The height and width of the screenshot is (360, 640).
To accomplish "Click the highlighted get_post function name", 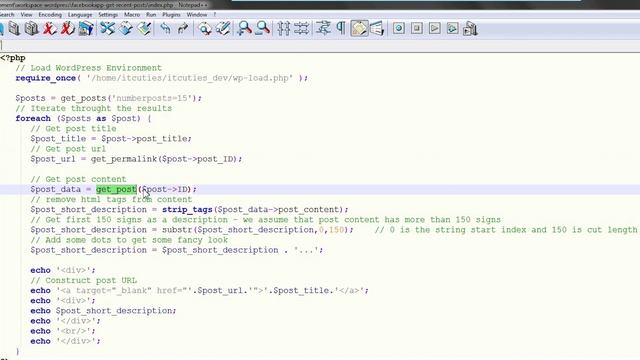I will pos(116,189).
